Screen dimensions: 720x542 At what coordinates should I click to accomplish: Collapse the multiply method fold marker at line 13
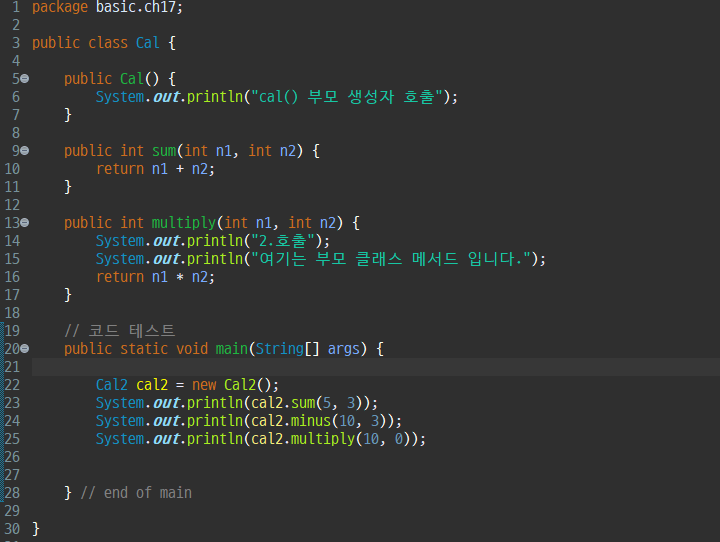(25, 222)
